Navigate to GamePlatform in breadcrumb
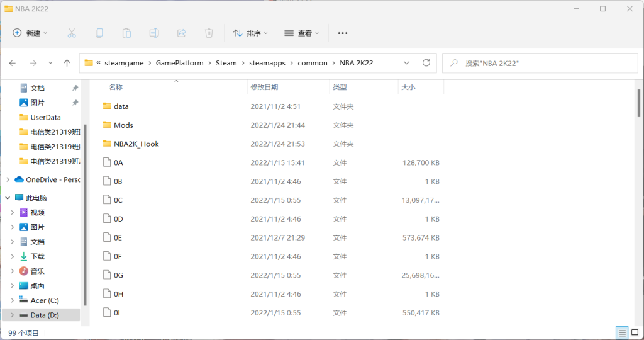The height and width of the screenshot is (340, 644). click(179, 63)
